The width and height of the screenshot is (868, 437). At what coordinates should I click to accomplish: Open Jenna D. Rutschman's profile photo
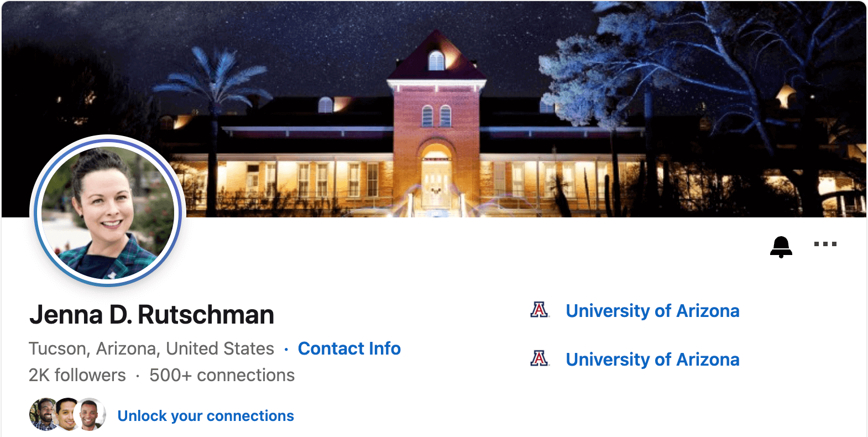click(x=108, y=212)
